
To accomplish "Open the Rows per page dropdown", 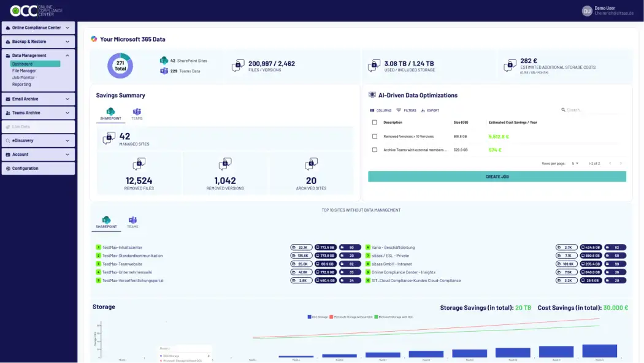I will coord(575,164).
